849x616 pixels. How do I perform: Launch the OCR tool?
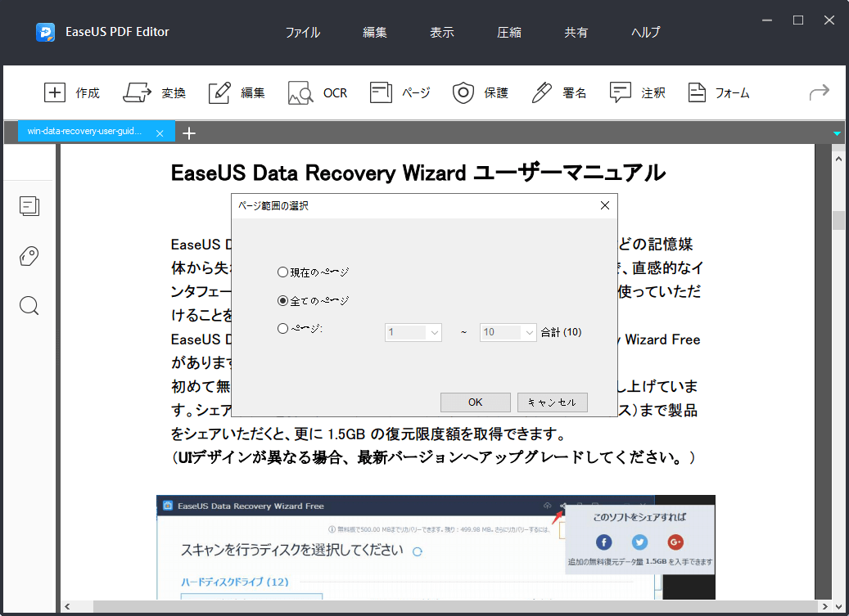tap(300, 92)
